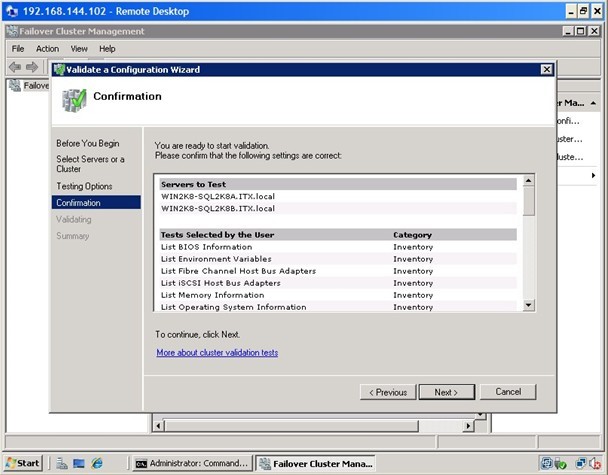
Task: Switch to Failover Cluster Management taskbar item
Action: 315,463
